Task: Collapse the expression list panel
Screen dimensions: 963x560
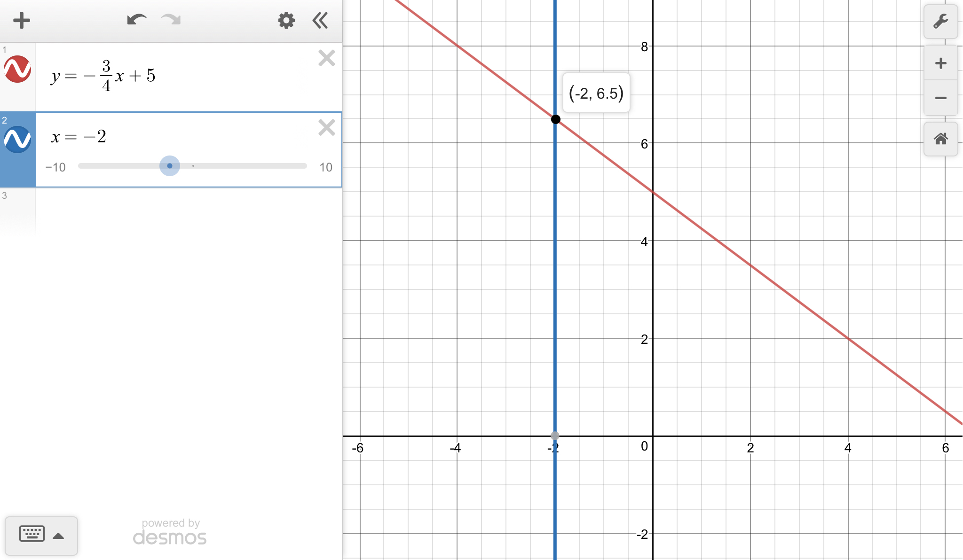Action: [320, 21]
